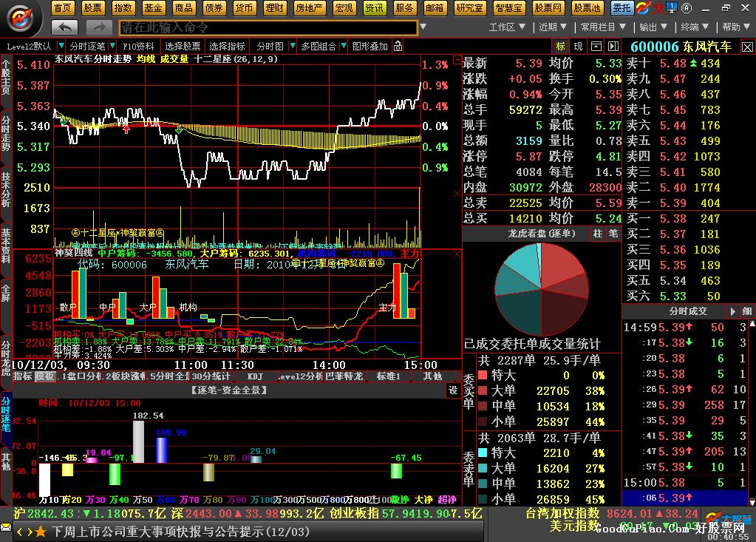Close the 神契四线 indicator pane
This screenshot has height=542, width=756.
[457, 254]
